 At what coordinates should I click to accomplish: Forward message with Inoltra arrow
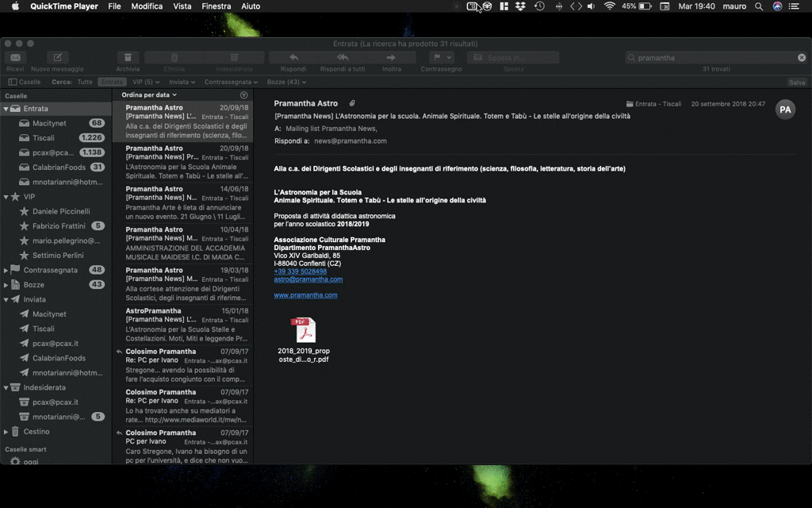391,57
